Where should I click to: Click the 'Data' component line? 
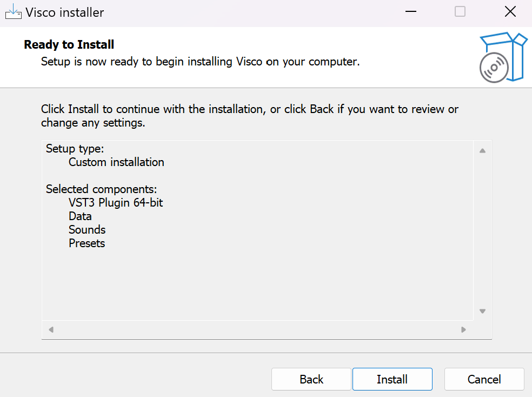(80, 216)
